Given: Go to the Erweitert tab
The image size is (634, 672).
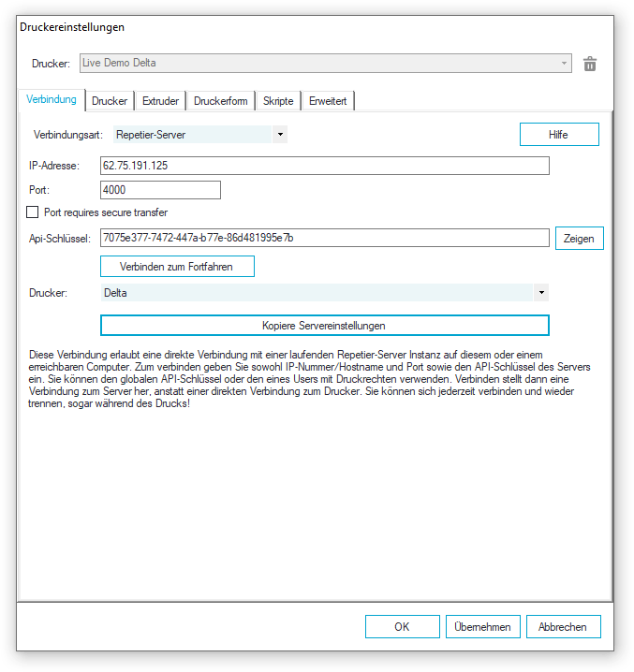Looking at the screenshot, I should click(x=328, y=101).
